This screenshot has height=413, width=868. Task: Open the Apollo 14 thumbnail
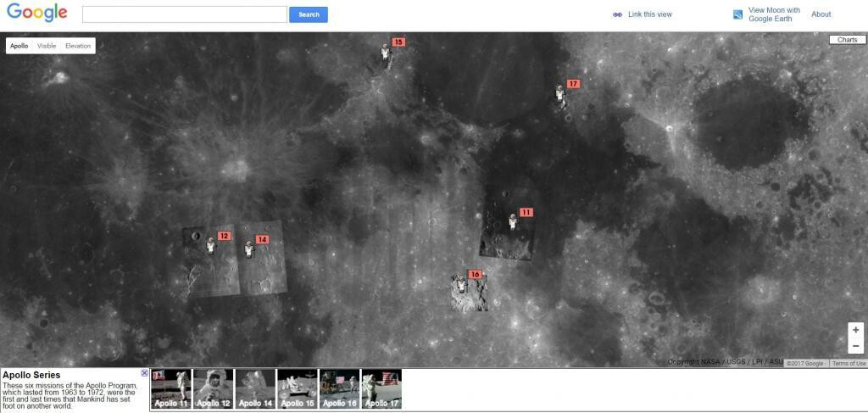click(x=255, y=389)
